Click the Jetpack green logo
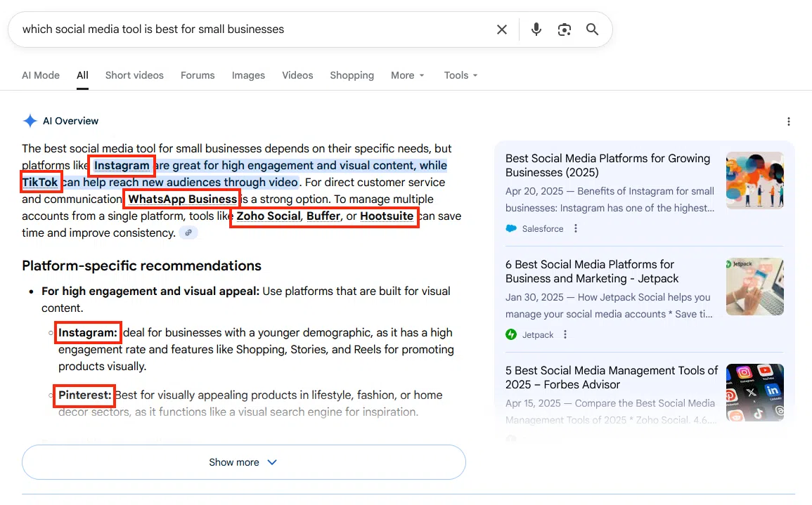Screen dimensions: 812x505 click(511, 334)
